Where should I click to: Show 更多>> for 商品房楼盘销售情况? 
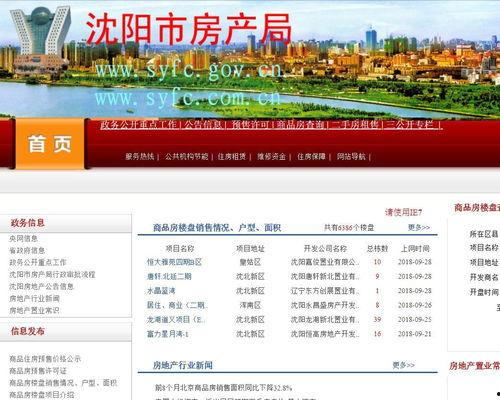(419, 228)
